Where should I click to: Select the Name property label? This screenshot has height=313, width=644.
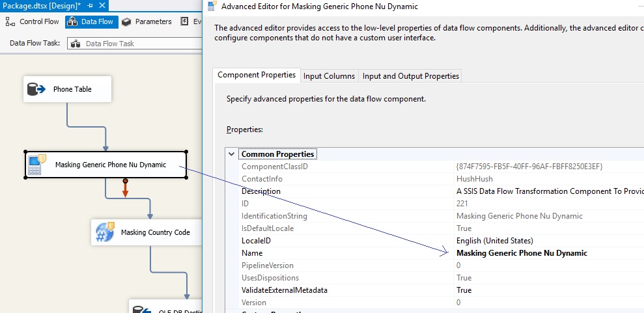252,253
